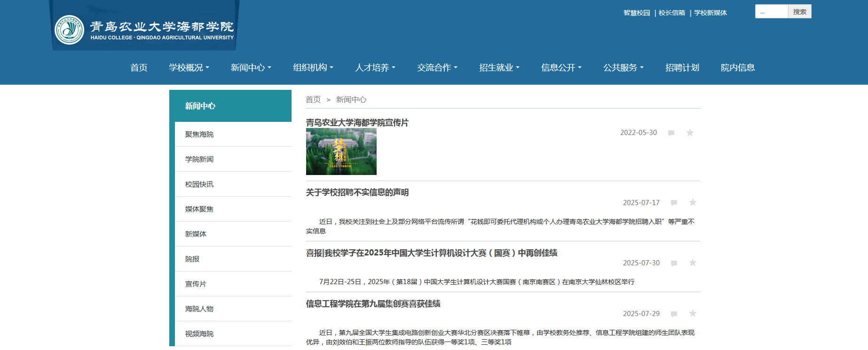
Task: Select 学院新闻 in the sidebar
Action: click(x=199, y=159)
